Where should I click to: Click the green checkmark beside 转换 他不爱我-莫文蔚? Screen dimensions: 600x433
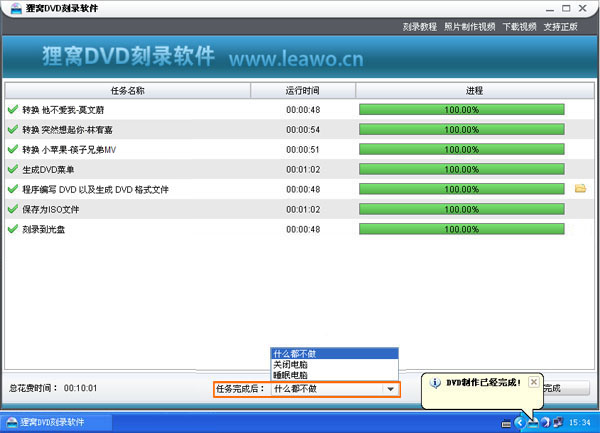(x=13, y=109)
